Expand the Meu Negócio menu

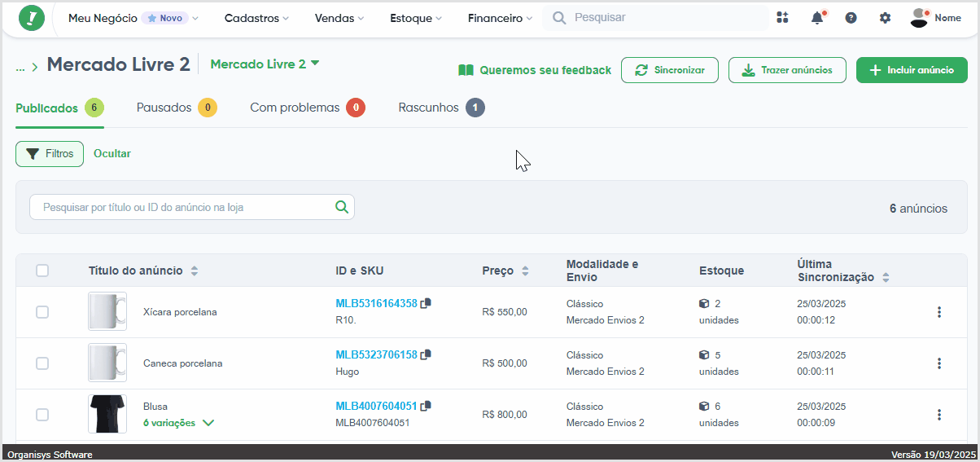(x=133, y=18)
